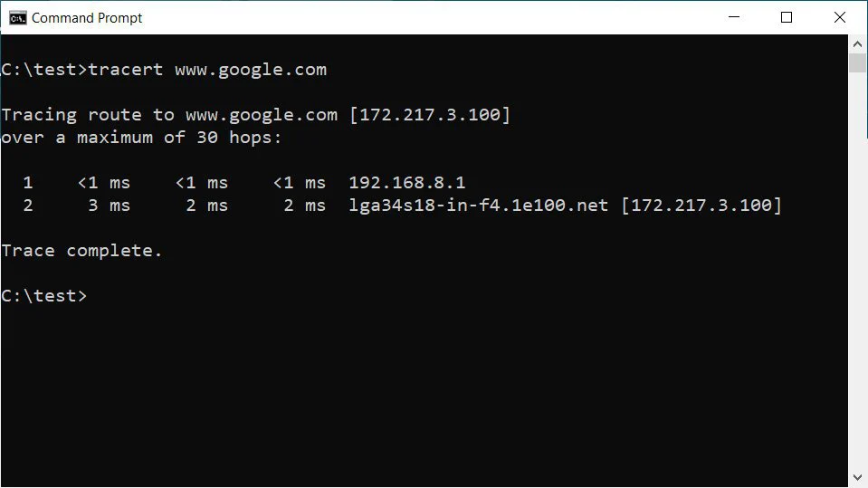Open the Command Prompt system menu icon
Image resolution: width=868 pixels, height=488 pixels.
pyautogui.click(x=17, y=17)
